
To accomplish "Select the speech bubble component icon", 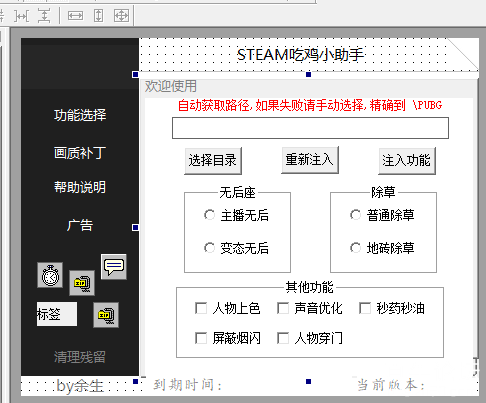I will tap(114, 267).
